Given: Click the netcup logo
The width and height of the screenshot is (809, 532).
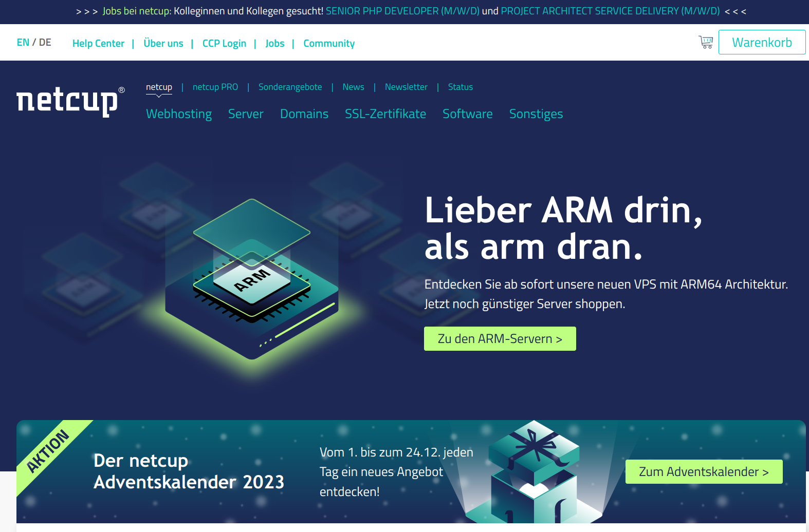Looking at the screenshot, I should point(70,101).
